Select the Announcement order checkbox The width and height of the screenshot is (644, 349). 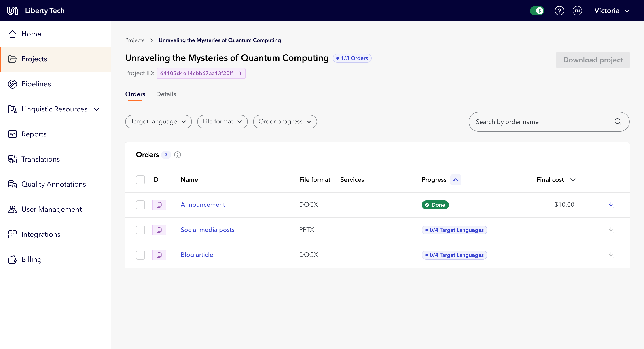pos(140,205)
